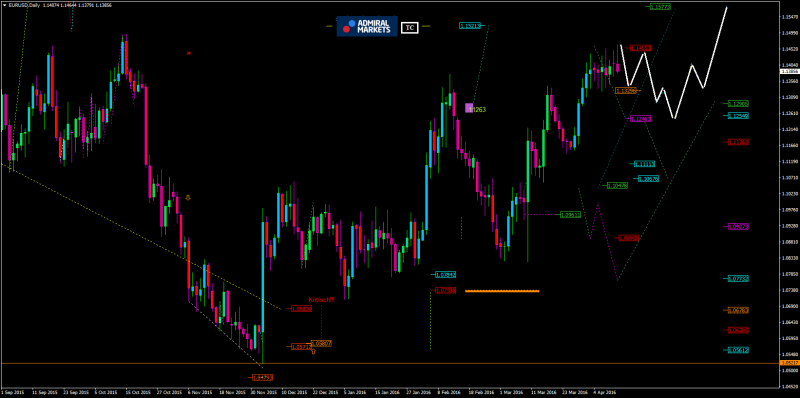Click the white TC box

409,28
